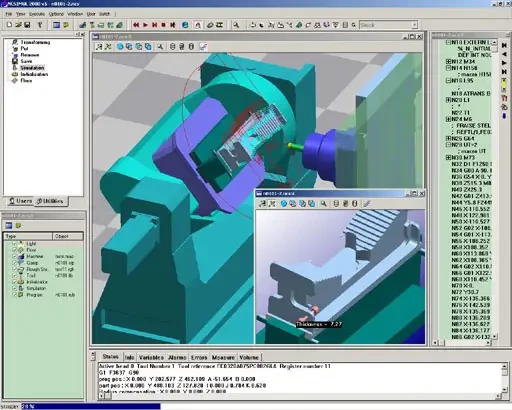Collapse the N14 H158 program node

pos(448,68)
